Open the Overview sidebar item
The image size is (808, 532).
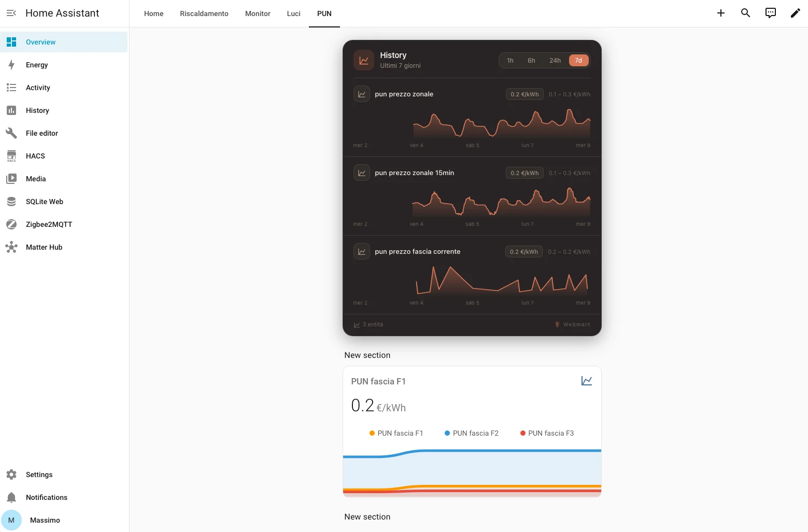click(x=64, y=42)
